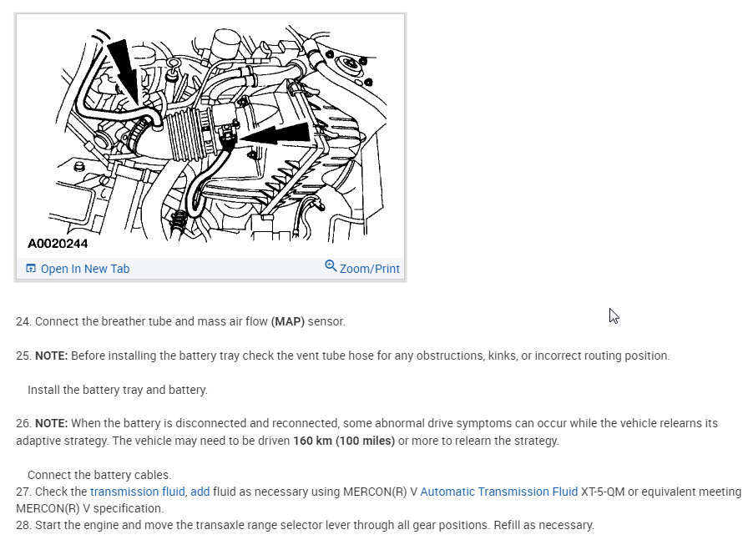Click the left arrow pointing at breather tube

tap(126, 72)
